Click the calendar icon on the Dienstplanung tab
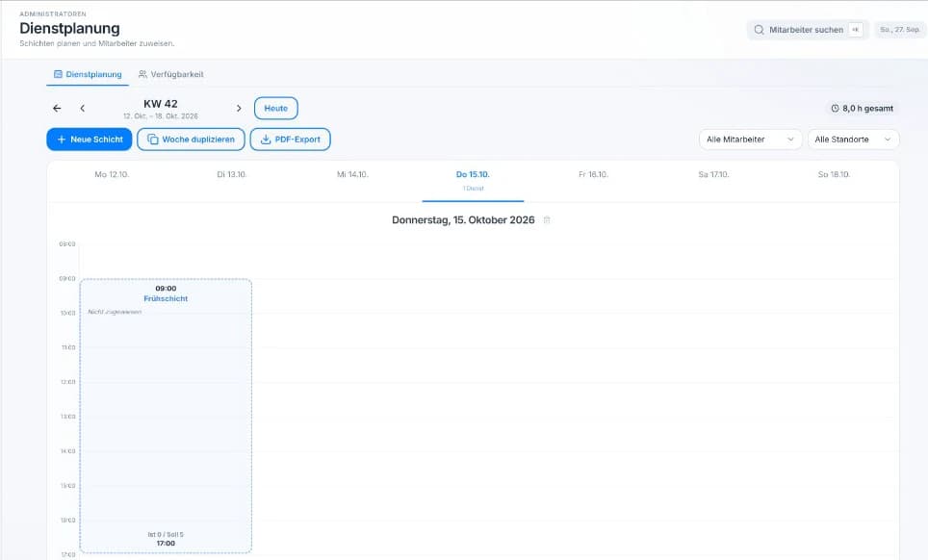This screenshot has height=560, width=928. click(x=58, y=74)
